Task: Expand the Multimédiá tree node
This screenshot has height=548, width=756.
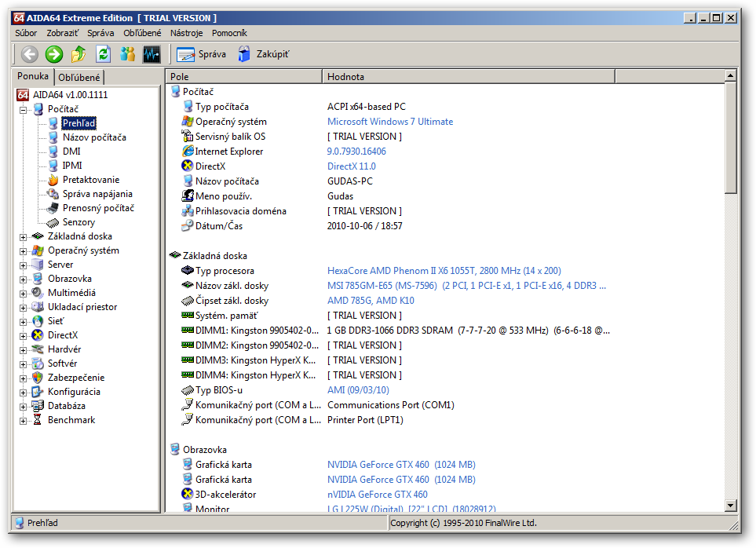Action: 23,294
